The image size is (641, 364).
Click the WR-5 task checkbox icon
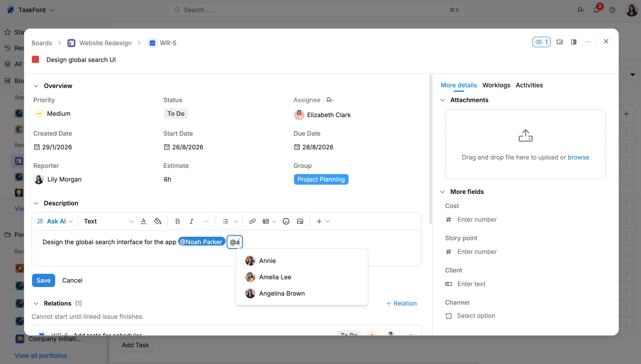click(x=152, y=43)
